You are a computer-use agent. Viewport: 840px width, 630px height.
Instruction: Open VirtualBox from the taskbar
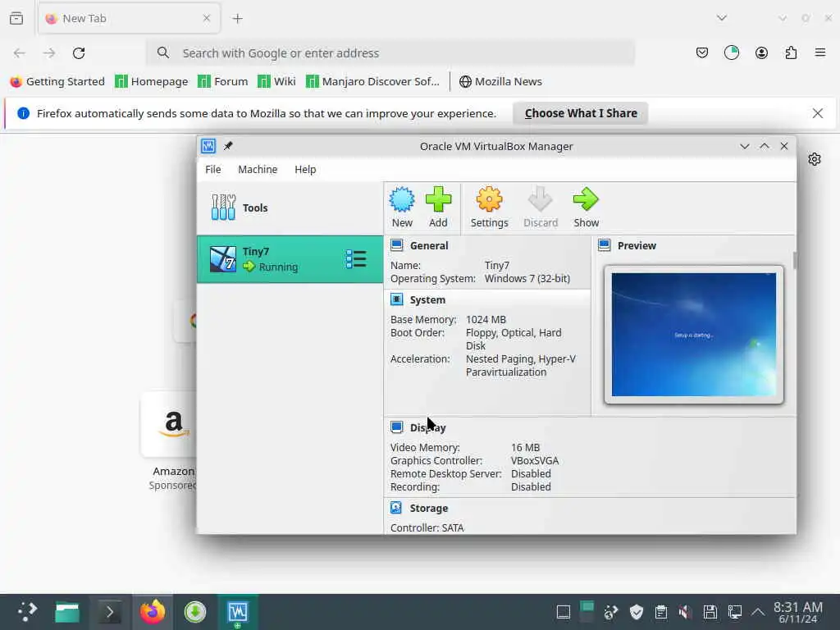pos(237,611)
